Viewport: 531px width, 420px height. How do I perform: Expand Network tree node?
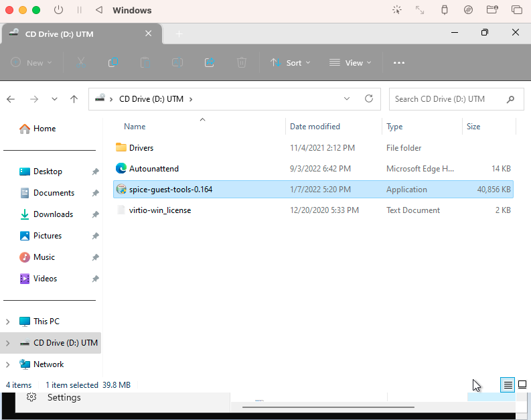[x=8, y=364]
